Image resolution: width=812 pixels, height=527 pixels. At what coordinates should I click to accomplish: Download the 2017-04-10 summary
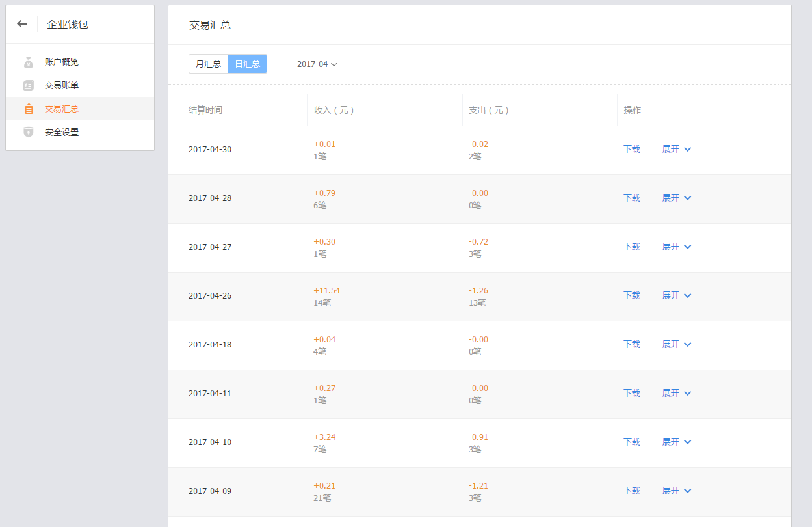pos(632,442)
